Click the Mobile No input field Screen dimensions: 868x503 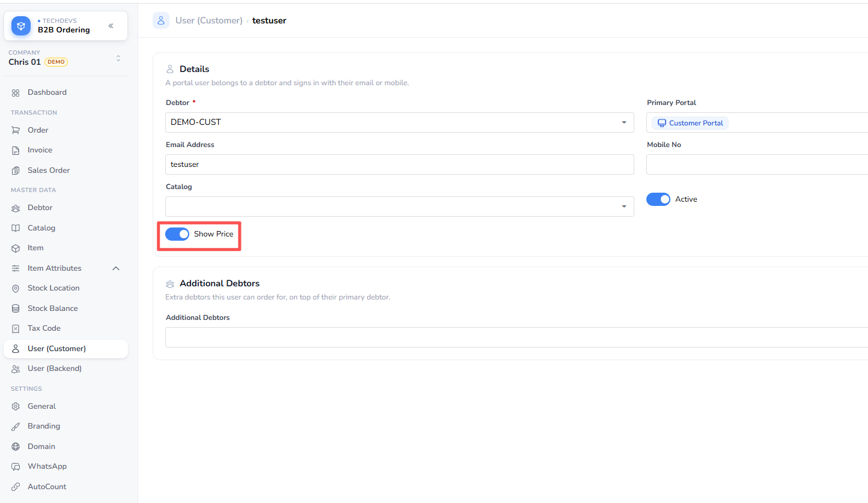tap(757, 164)
